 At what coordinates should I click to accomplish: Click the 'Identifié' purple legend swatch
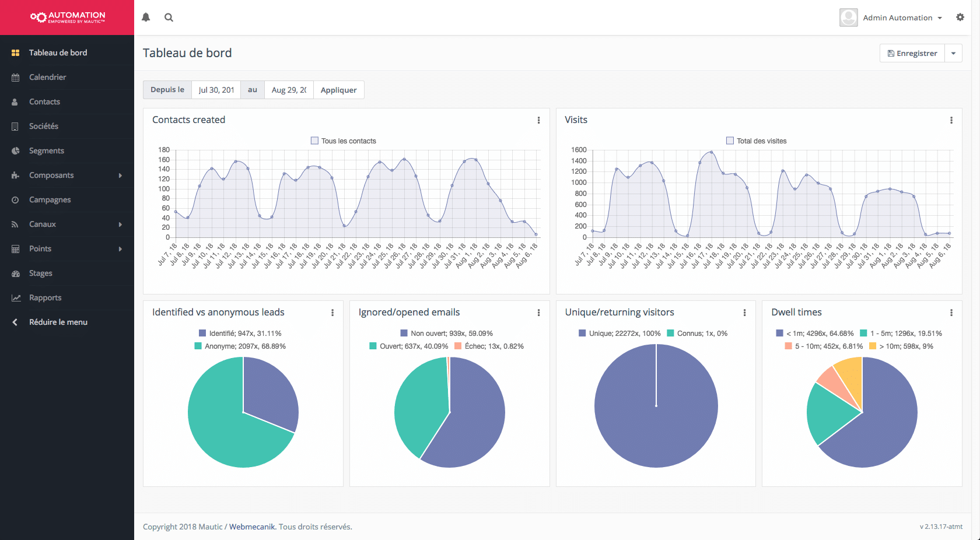[x=202, y=334]
